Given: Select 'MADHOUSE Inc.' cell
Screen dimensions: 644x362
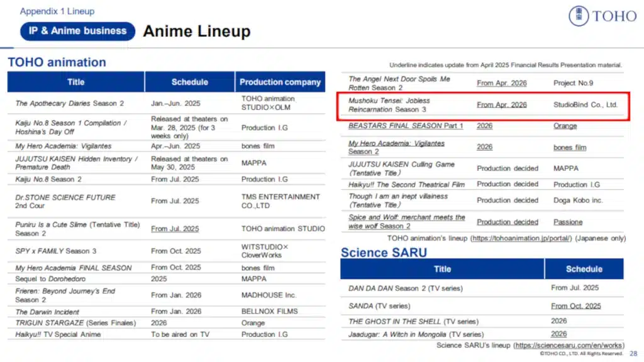Looking at the screenshot, I should pos(269,295).
